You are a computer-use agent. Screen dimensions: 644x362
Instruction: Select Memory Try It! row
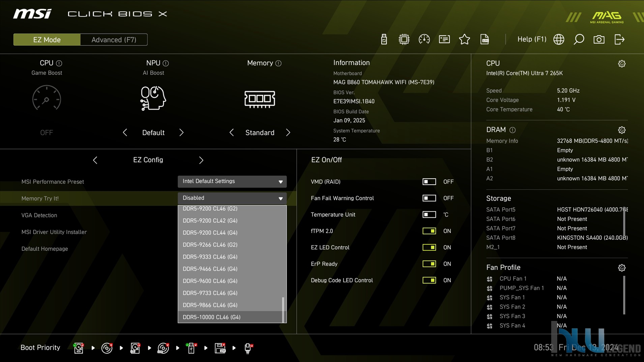[x=148, y=198]
